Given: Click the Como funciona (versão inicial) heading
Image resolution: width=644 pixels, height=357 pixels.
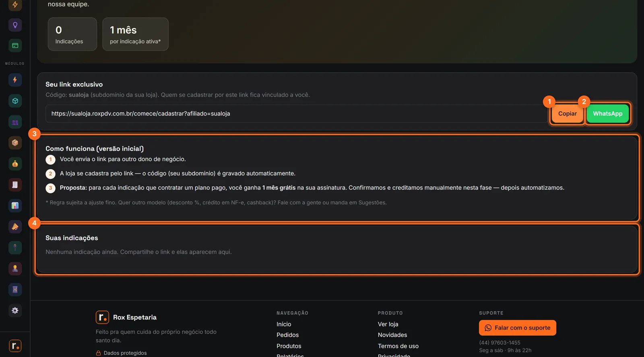Looking at the screenshot, I should coord(95,149).
